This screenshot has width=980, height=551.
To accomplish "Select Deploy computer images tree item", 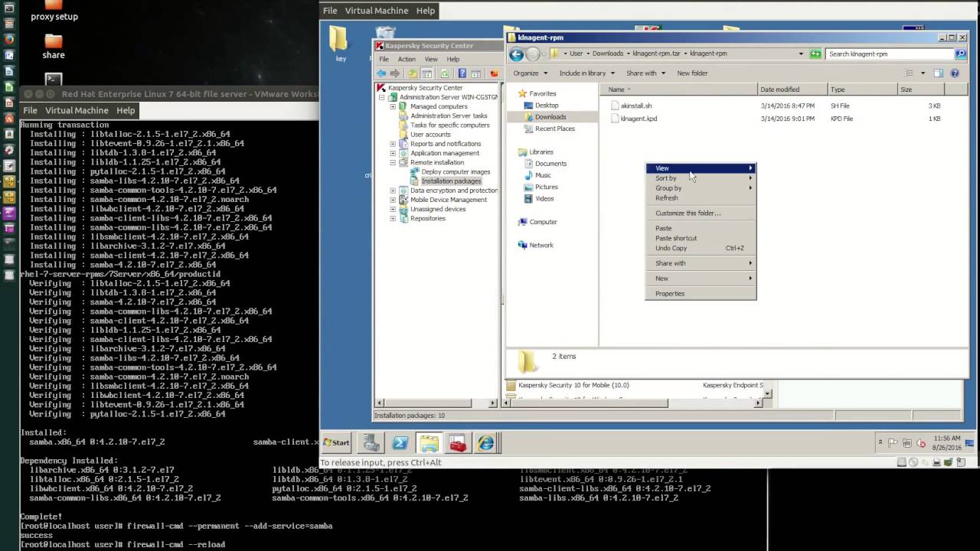I will pos(456,172).
